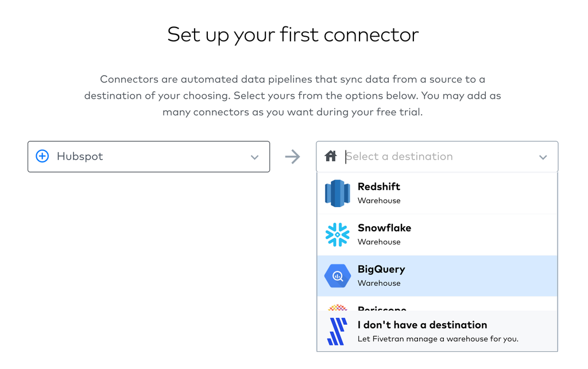Click the home icon in destination field

click(x=331, y=156)
